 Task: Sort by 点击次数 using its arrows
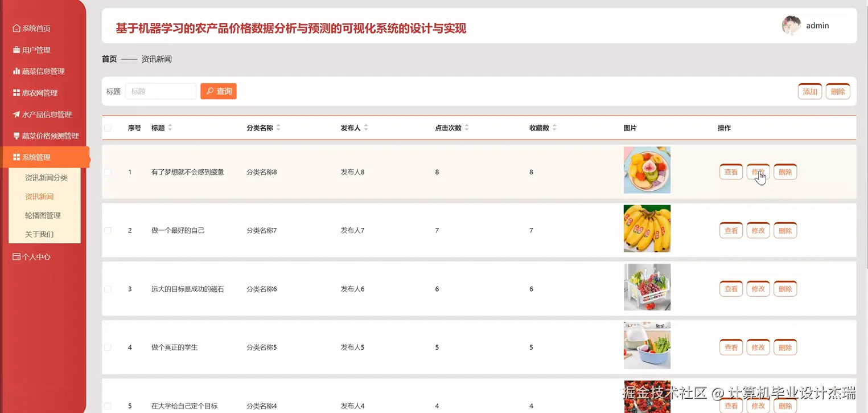pos(467,128)
